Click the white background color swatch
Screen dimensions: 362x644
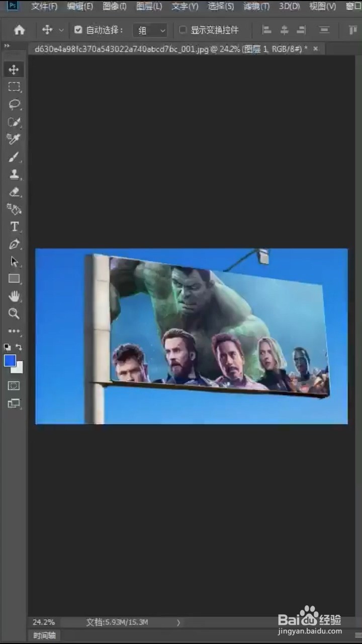point(19,369)
